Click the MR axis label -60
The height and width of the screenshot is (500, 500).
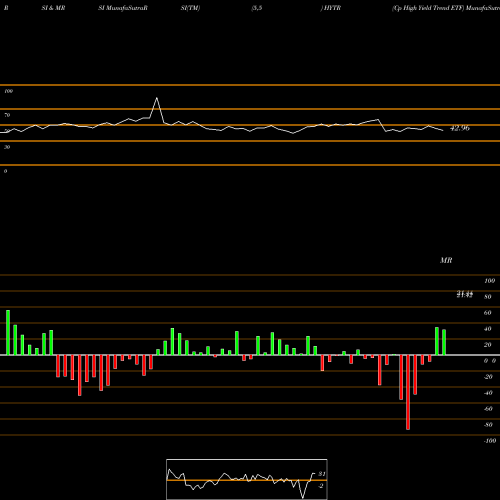(488, 409)
